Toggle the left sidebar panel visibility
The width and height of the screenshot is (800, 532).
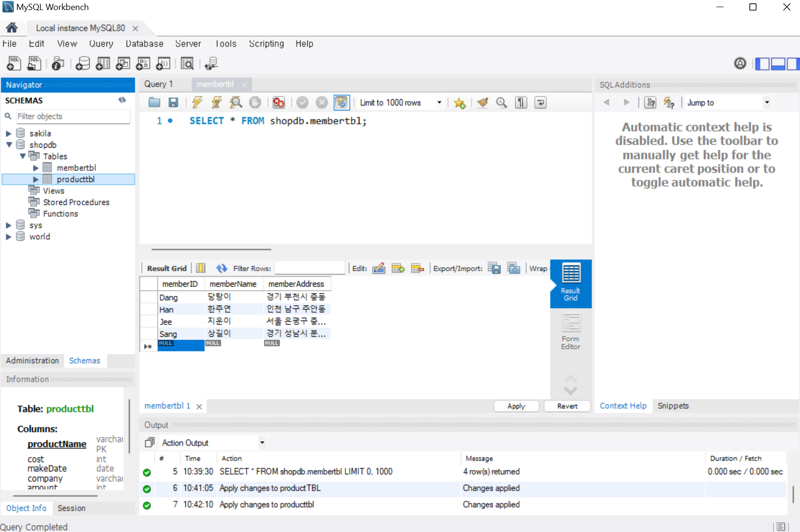point(762,64)
